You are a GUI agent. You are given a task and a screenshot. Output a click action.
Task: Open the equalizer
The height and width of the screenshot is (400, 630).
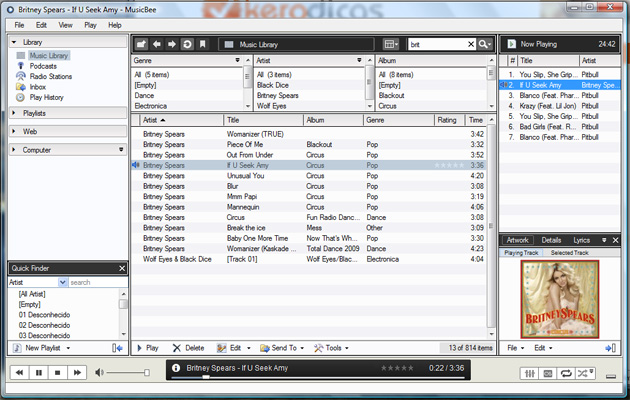[530, 373]
